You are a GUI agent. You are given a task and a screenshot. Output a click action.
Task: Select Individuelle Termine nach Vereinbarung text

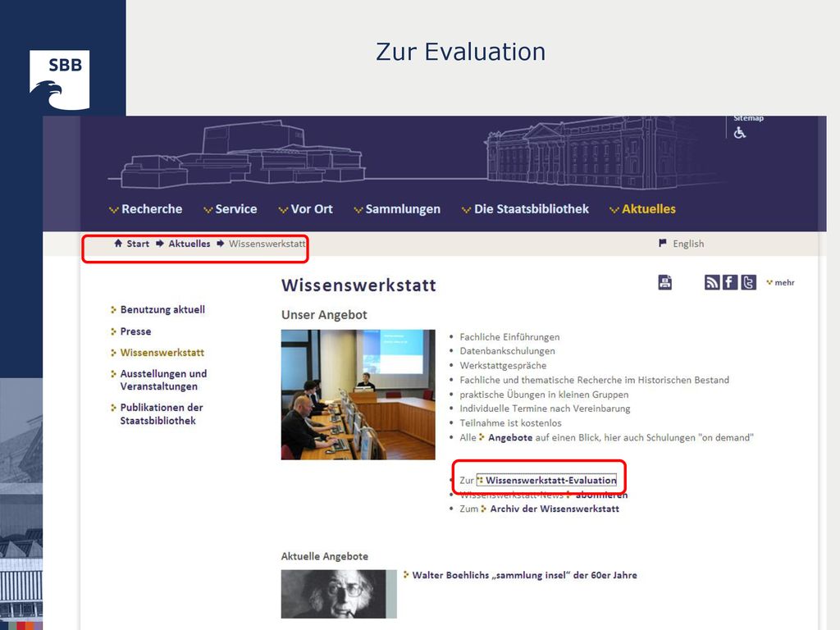[545, 409]
